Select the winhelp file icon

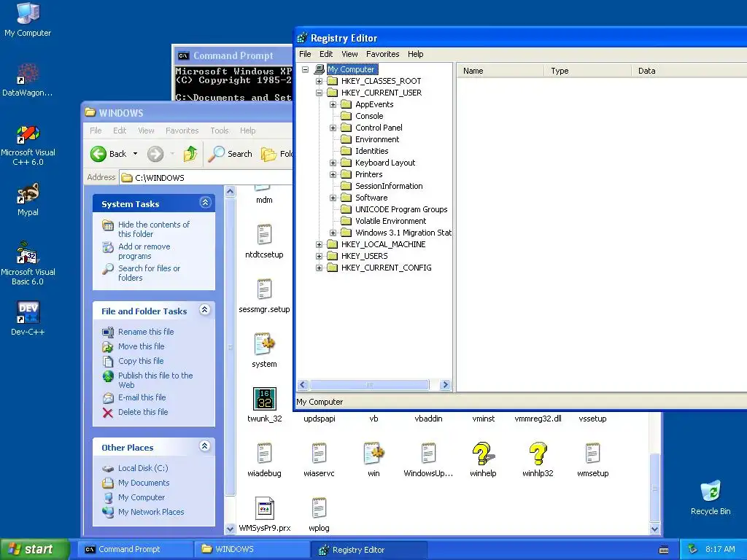pyautogui.click(x=483, y=454)
